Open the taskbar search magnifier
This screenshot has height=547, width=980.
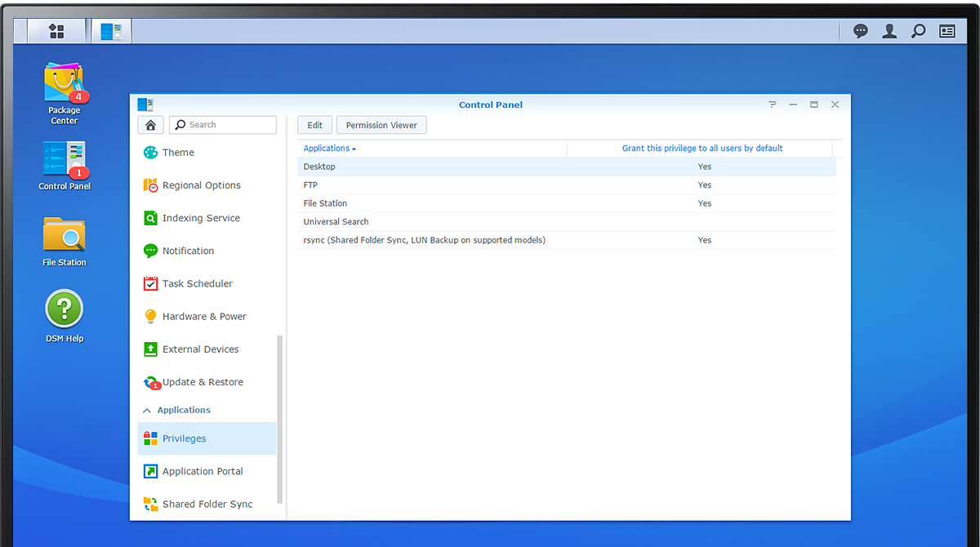918,31
